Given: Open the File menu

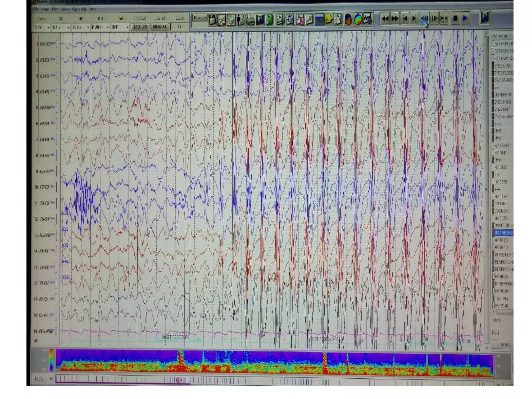Looking at the screenshot, I should tap(36, 9).
